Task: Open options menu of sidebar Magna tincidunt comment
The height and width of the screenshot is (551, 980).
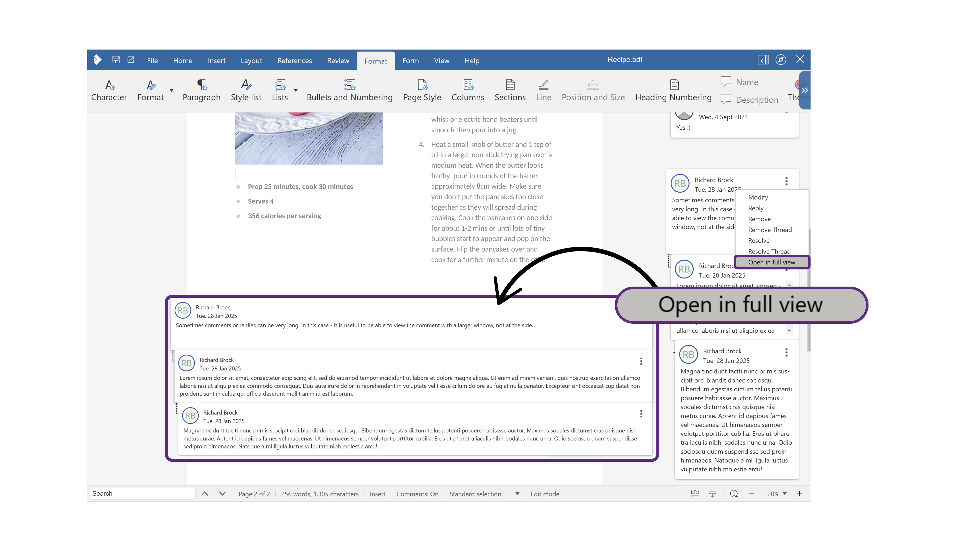Action: 786,353
